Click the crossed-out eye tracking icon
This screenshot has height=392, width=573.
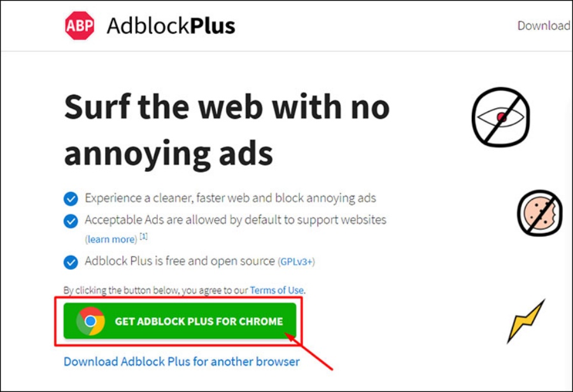500,117
